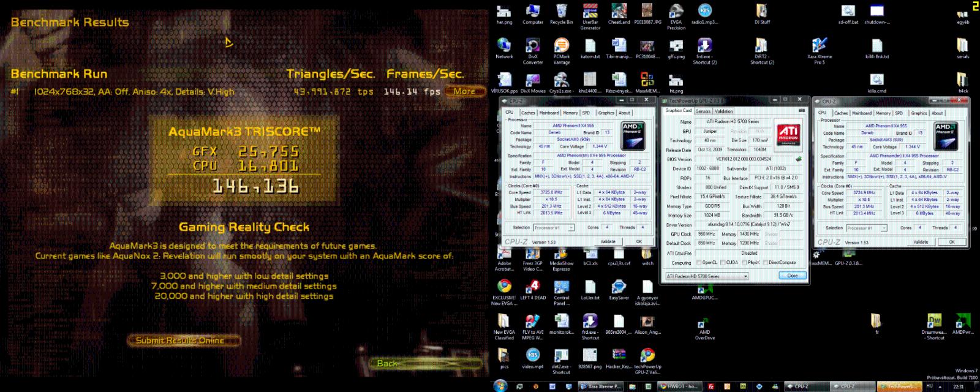Launch DivX Converter shortcut

click(x=532, y=51)
